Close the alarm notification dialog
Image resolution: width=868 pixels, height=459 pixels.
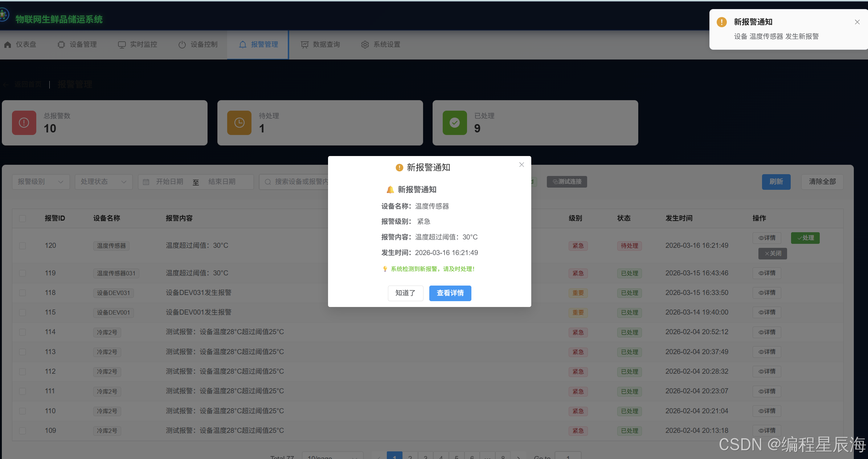pyautogui.click(x=521, y=165)
